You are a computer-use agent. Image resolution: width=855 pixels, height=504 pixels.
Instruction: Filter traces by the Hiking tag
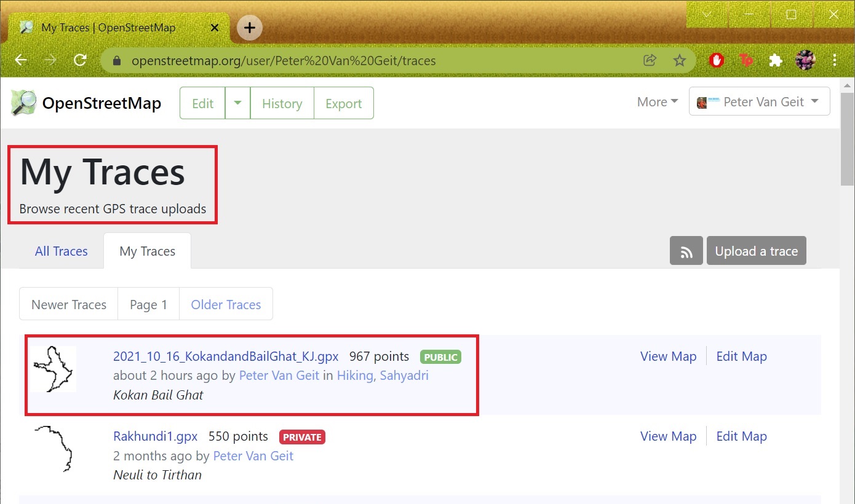point(355,375)
